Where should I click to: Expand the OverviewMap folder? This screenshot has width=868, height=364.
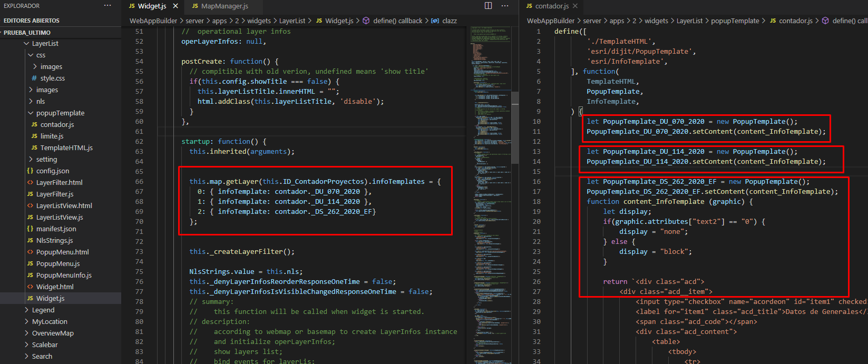tap(53, 333)
